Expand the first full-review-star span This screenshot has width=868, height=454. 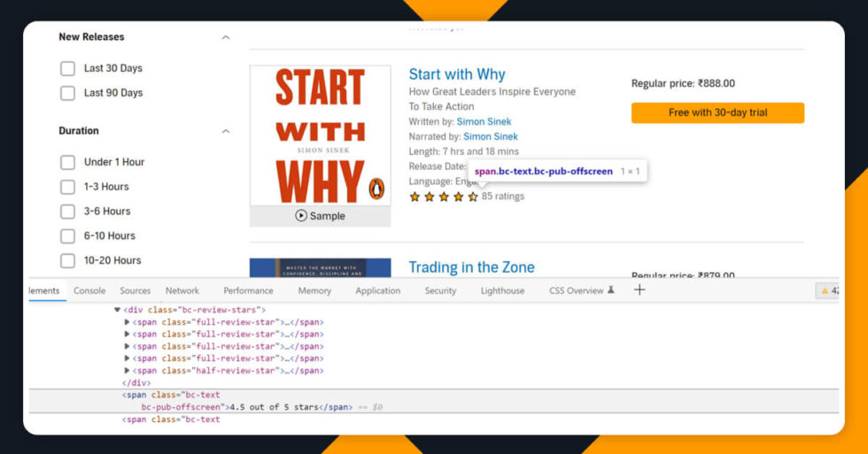[x=127, y=322]
